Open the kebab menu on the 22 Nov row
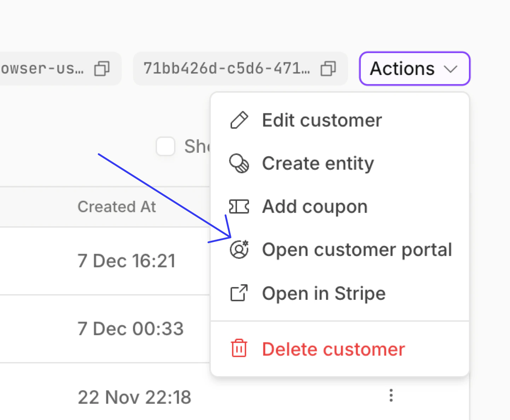 point(391,396)
